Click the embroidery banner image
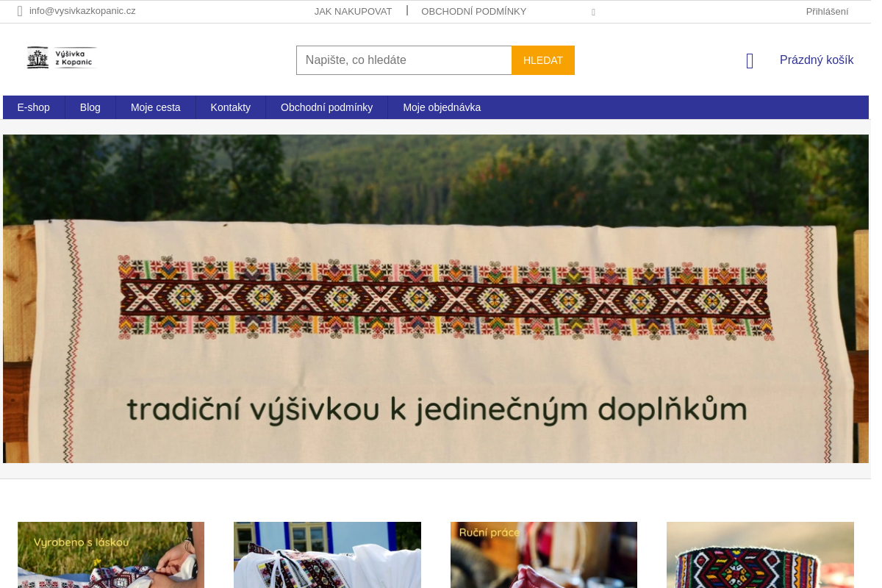Image resolution: width=882 pixels, height=588 pixels. [x=436, y=298]
